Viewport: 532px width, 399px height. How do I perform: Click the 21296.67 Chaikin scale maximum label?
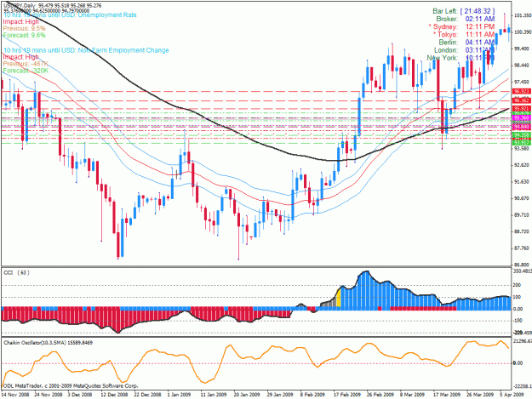point(523,340)
